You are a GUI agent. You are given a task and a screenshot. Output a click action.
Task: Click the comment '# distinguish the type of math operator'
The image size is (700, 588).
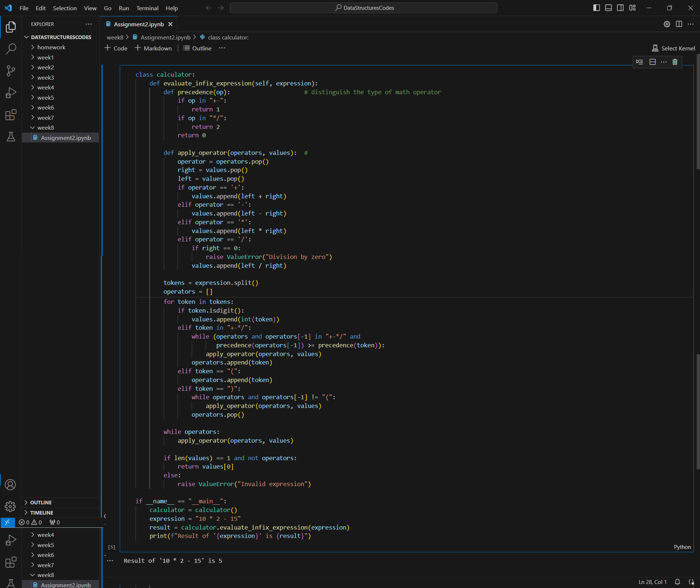pos(372,92)
